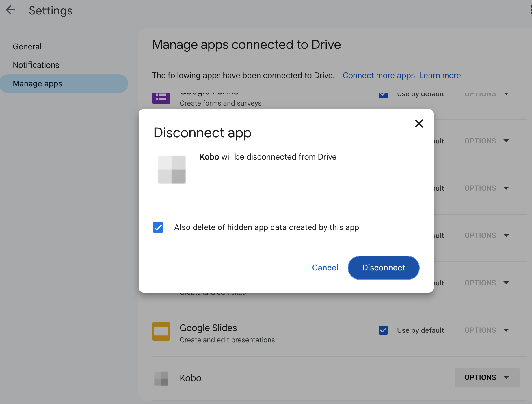Toggle Google Slides 'Use by default' checkbox
532x404 pixels.
coord(383,330)
